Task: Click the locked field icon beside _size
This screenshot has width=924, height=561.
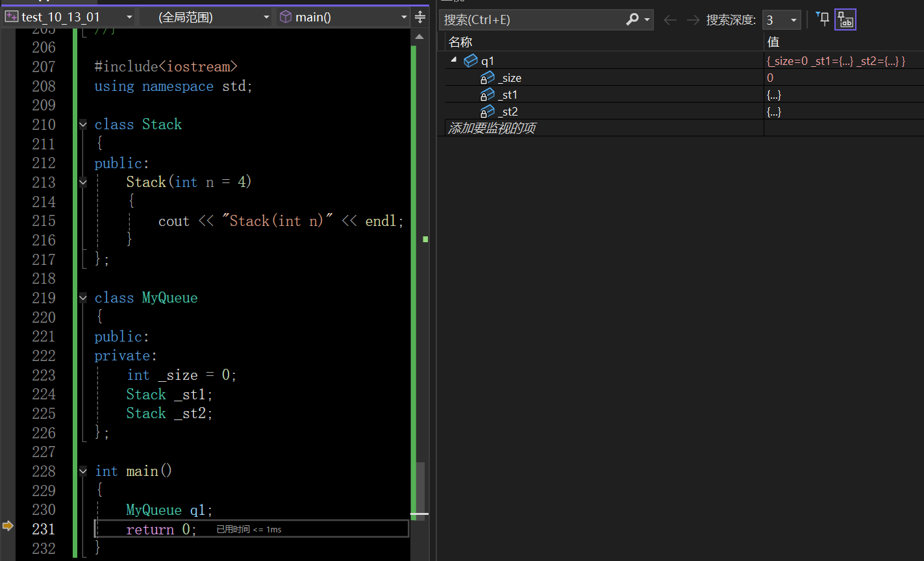Action: point(487,78)
